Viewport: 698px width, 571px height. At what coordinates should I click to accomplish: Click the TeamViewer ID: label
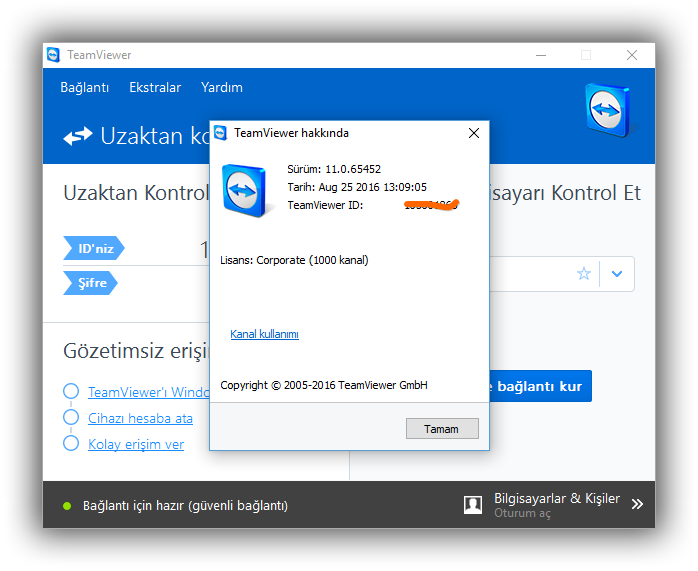[x=325, y=205]
